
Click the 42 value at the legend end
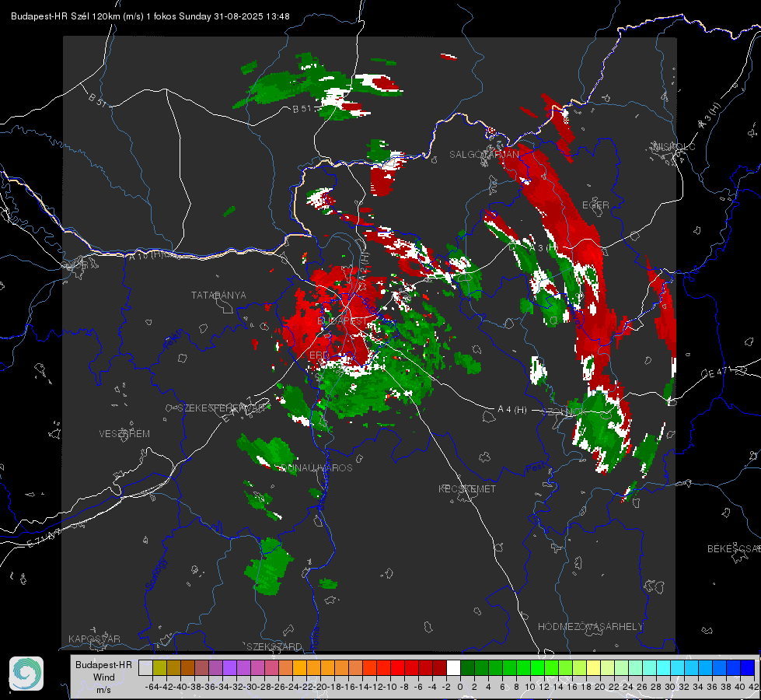pos(753,687)
